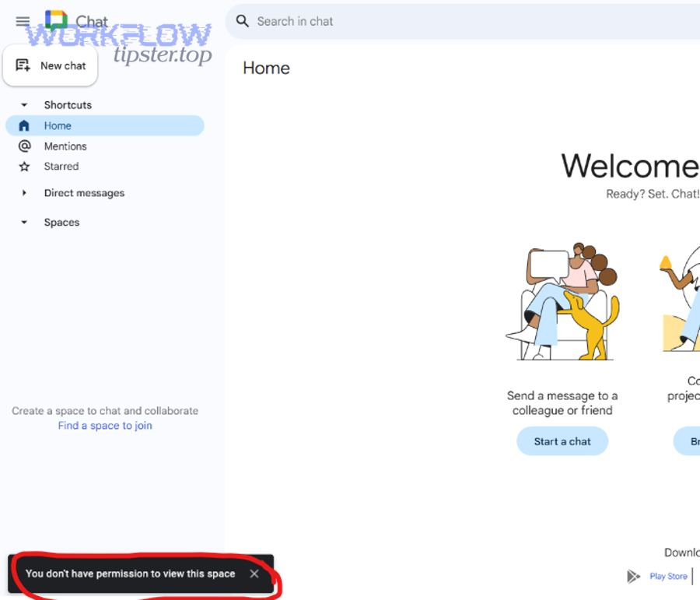The image size is (700, 600).
Task: Click the Start a chat button
Action: click(x=562, y=441)
